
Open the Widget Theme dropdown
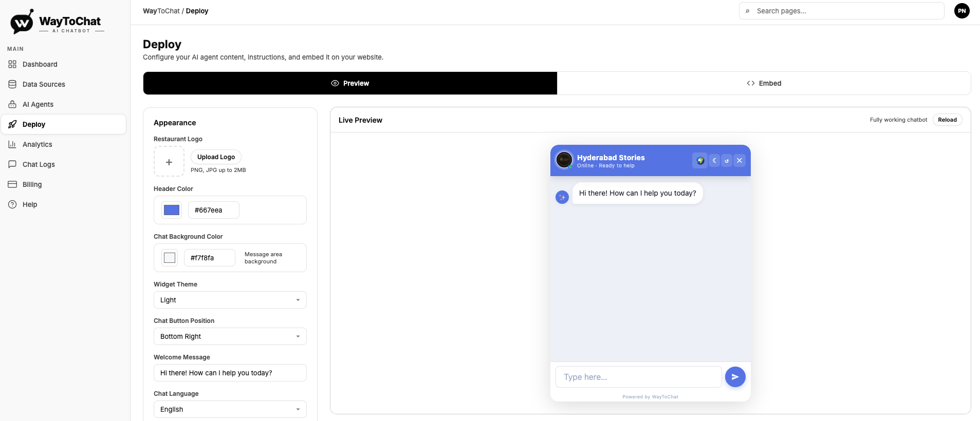230,300
